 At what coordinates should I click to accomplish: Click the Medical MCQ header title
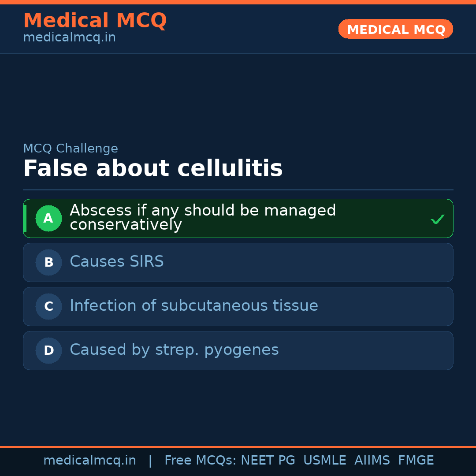pos(95,21)
